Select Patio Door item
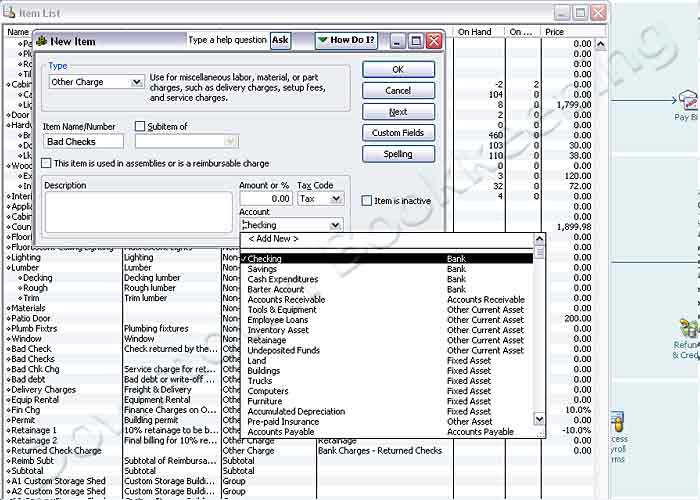Image resolution: width=700 pixels, height=500 pixels. (x=31, y=319)
